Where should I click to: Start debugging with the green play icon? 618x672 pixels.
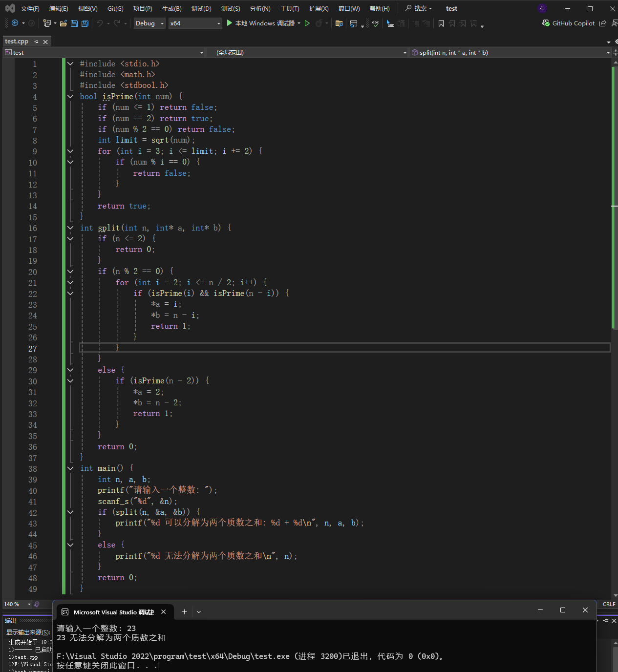click(x=230, y=23)
